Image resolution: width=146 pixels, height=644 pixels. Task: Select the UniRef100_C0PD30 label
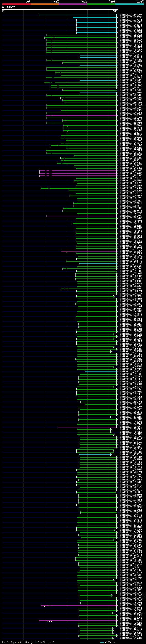[131, 371]
